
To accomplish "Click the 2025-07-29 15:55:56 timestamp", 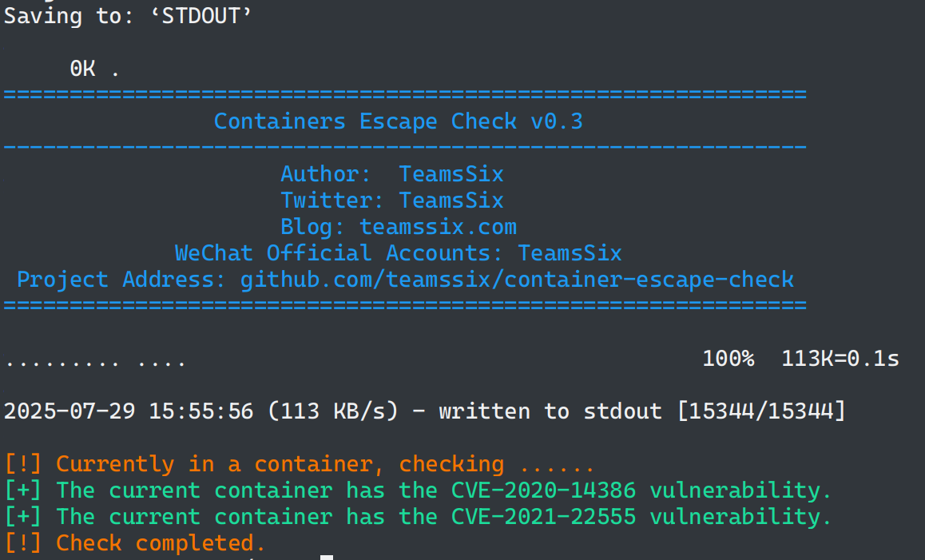I will point(128,411).
